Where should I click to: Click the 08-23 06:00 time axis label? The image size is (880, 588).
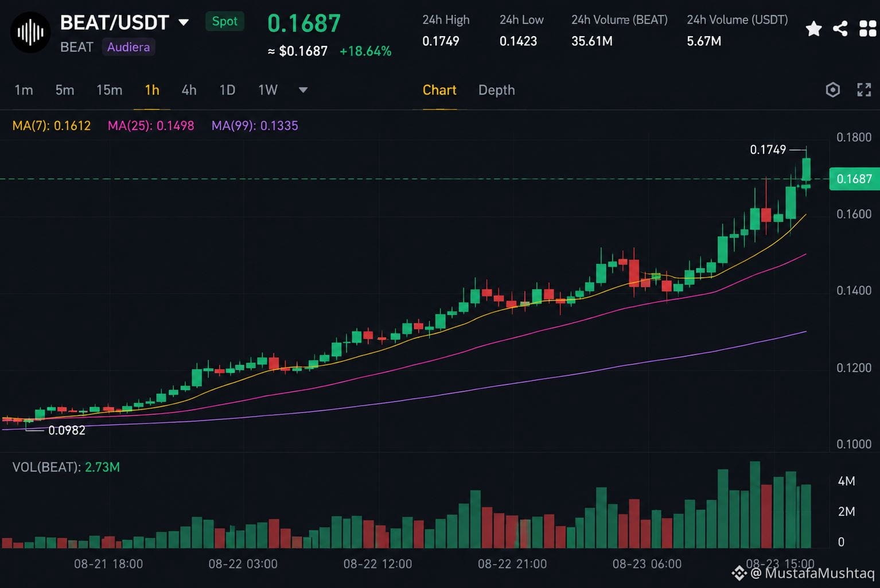click(x=647, y=564)
